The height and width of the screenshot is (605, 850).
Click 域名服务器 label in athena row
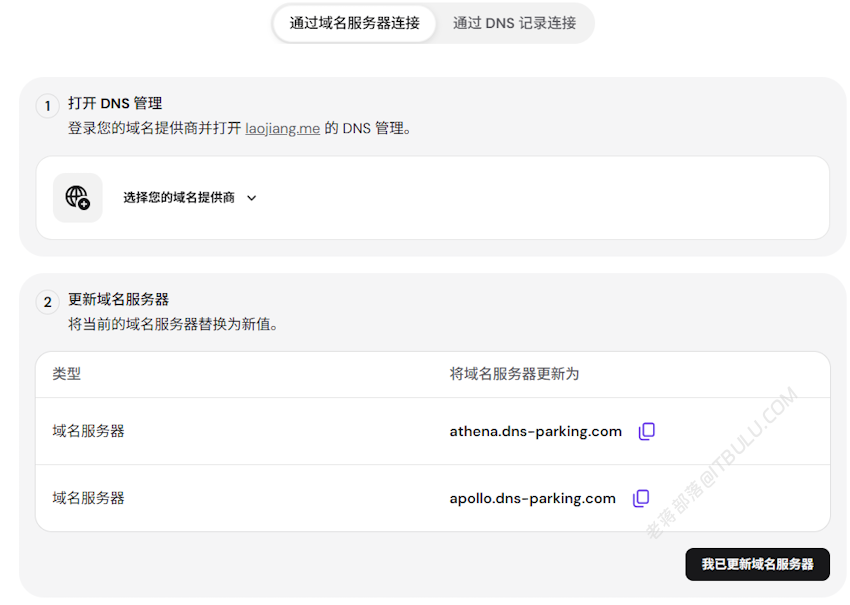[88, 432]
